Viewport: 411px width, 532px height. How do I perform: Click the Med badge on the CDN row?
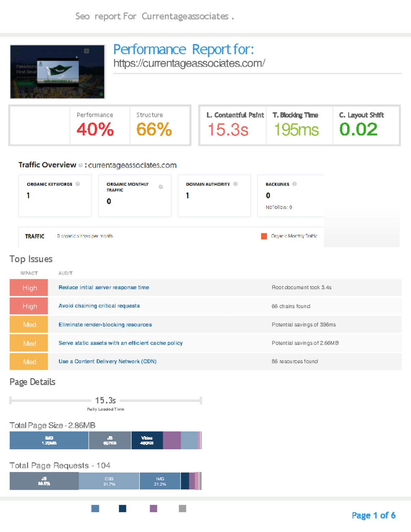[x=28, y=361]
